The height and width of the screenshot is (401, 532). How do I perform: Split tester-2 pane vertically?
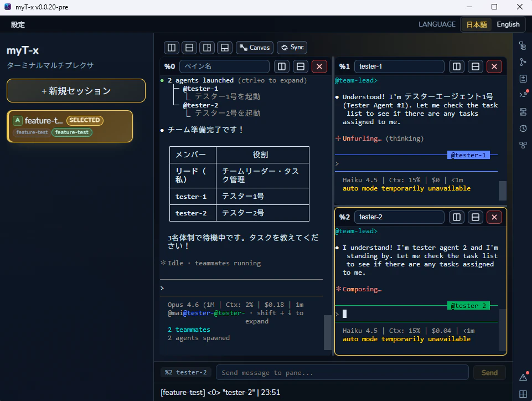coord(457,217)
